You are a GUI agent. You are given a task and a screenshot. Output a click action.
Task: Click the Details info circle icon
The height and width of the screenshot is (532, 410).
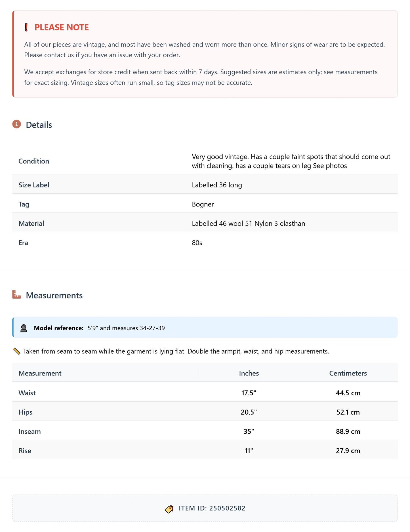[16, 124]
